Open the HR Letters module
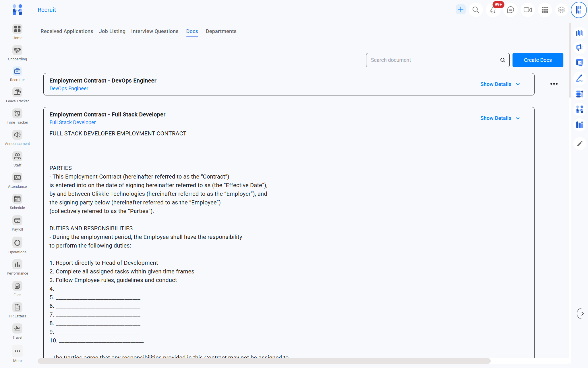Image resolution: width=588 pixels, height=368 pixels. tap(17, 308)
